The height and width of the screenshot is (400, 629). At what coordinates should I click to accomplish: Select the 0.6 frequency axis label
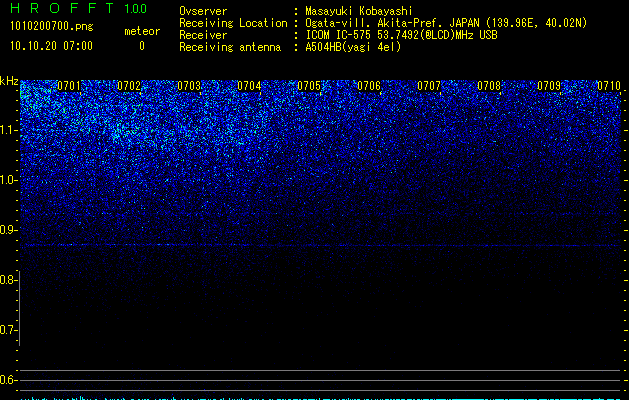[9, 380]
